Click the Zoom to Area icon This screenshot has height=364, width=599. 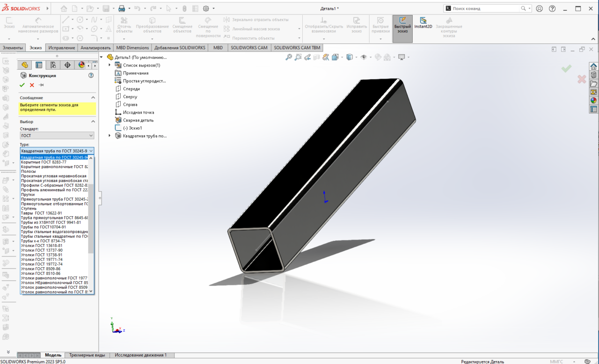tap(298, 57)
